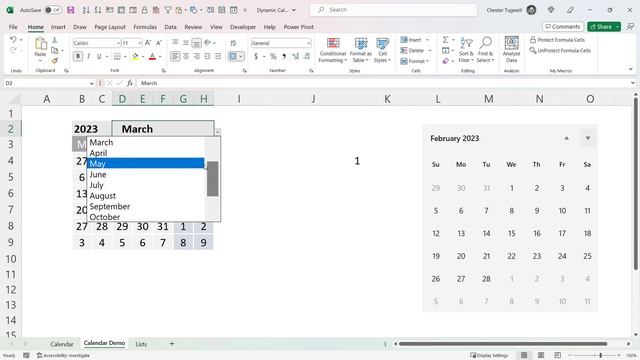Choose May in the month dropdown list
The height and width of the screenshot is (360, 640).
(x=145, y=164)
